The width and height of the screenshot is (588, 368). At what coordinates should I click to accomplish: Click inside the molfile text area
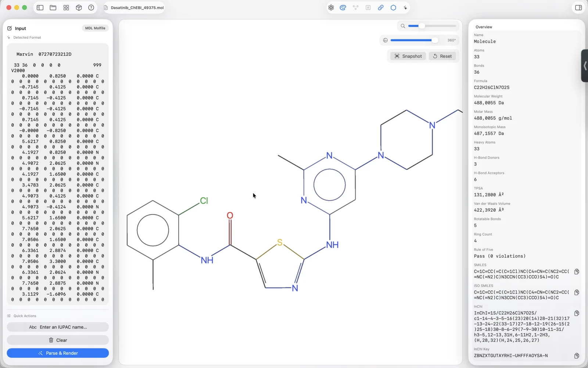[58, 174]
